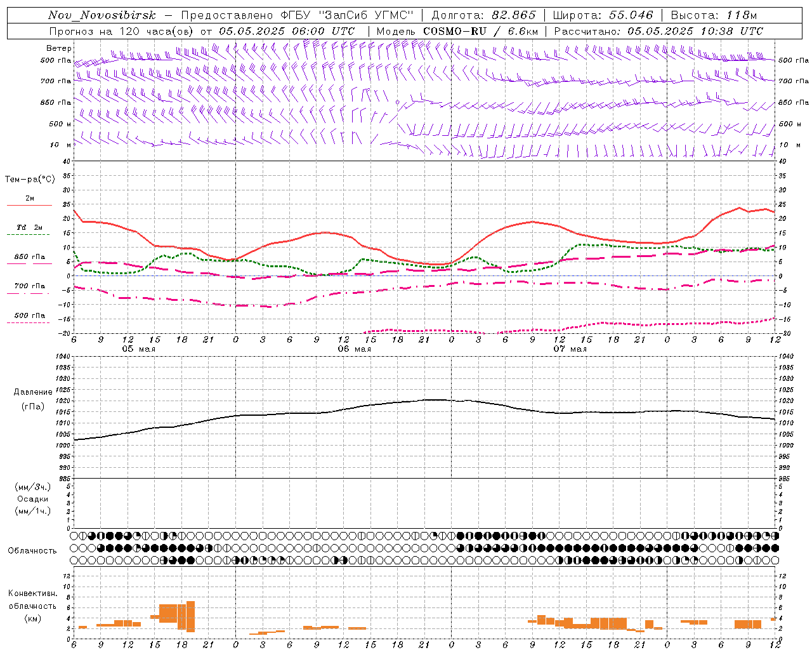Click the tallest orange convective bar on 05 мая
Image resolution: width=812 pixels, height=650 pixels.
point(190,616)
